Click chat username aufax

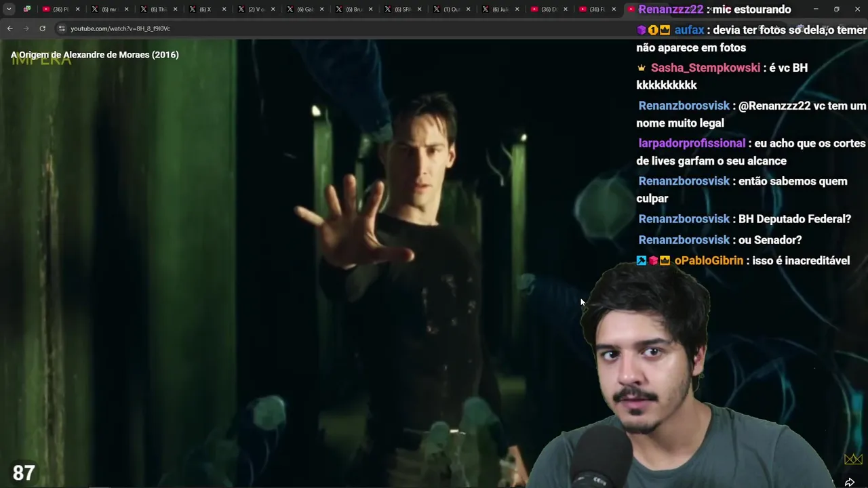pyautogui.click(x=689, y=30)
